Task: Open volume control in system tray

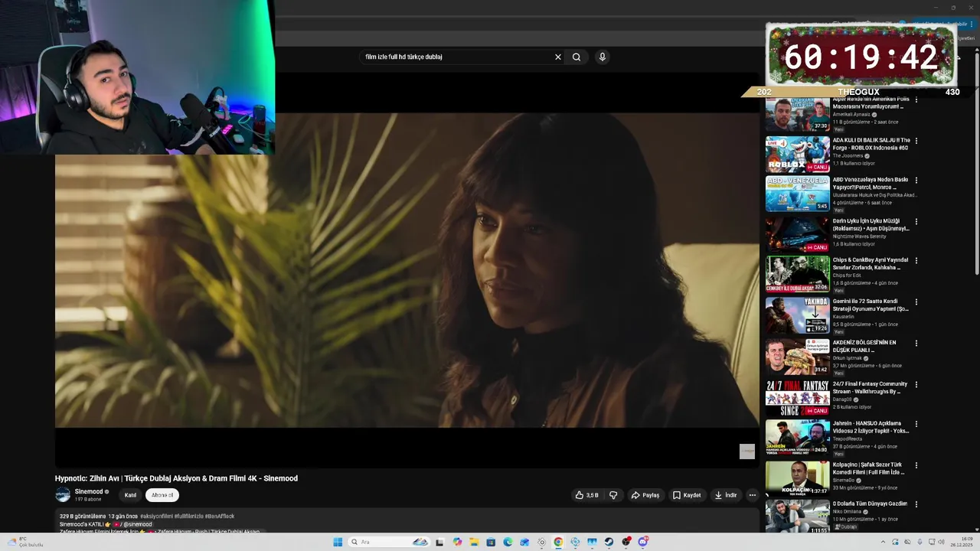Action: [941, 542]
